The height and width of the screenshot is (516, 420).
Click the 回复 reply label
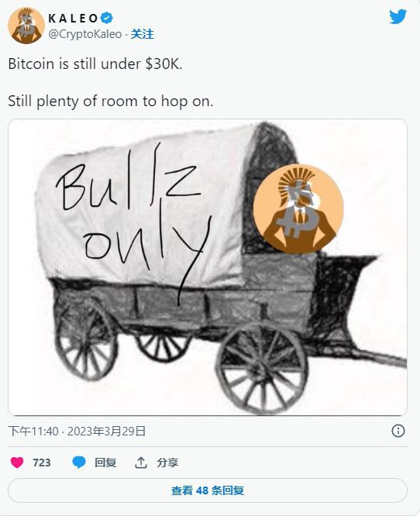point(105,463)
